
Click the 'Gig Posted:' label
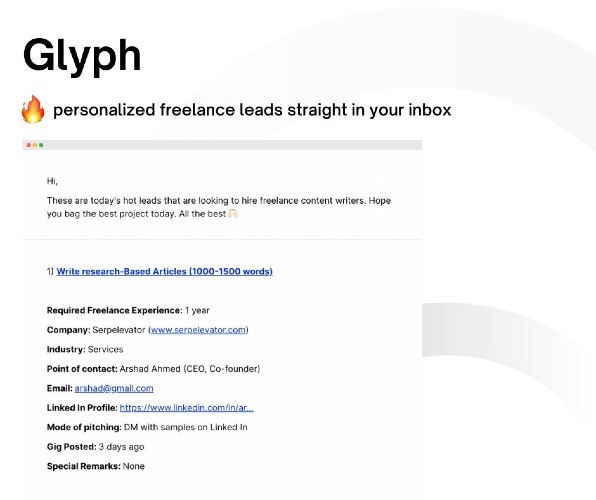point(72,447)
